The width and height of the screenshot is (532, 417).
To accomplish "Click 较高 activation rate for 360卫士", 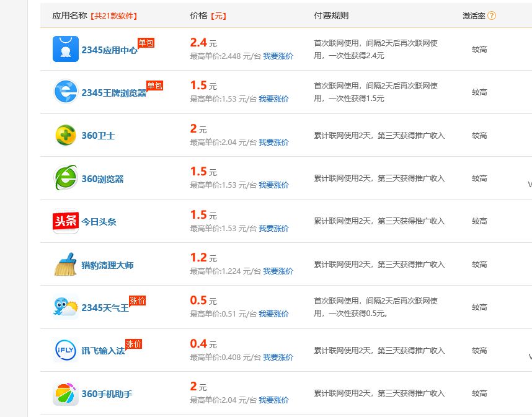I will [x=479, y=136].
